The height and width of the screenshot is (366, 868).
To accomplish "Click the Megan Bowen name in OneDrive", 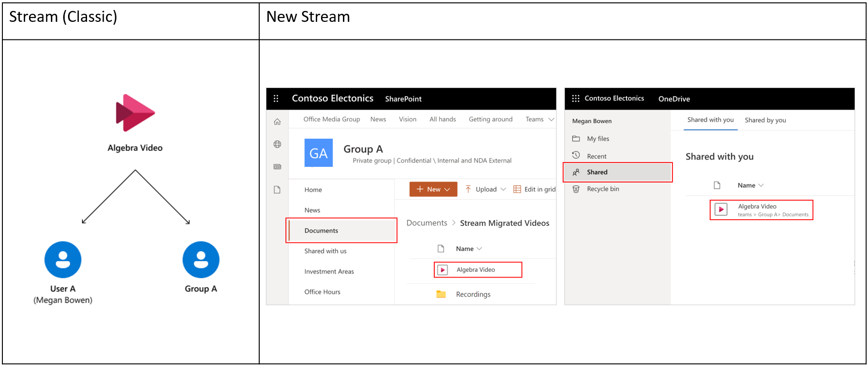I will (592, 121).
